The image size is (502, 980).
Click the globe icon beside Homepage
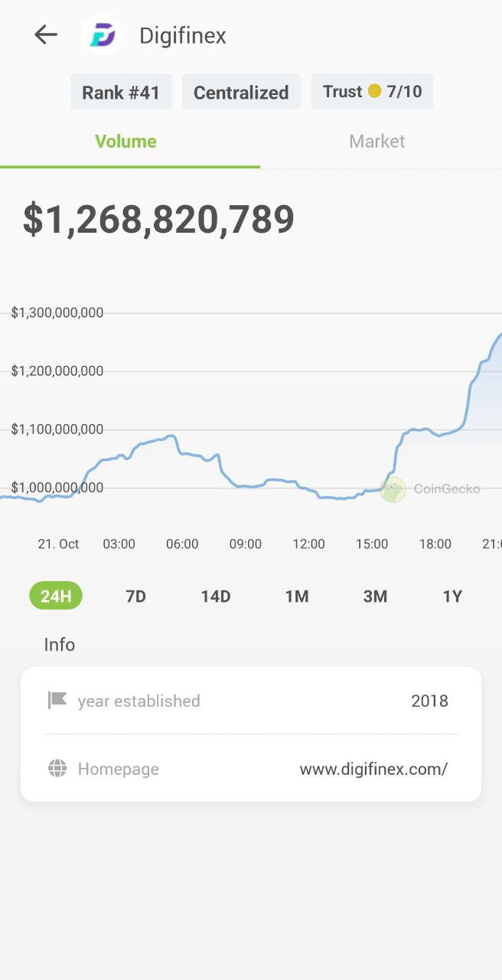57,769
